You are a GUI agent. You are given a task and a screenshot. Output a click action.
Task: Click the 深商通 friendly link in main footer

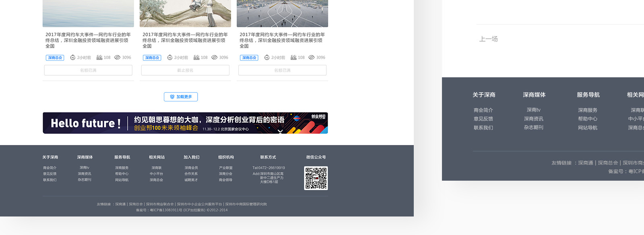[120, 204]
